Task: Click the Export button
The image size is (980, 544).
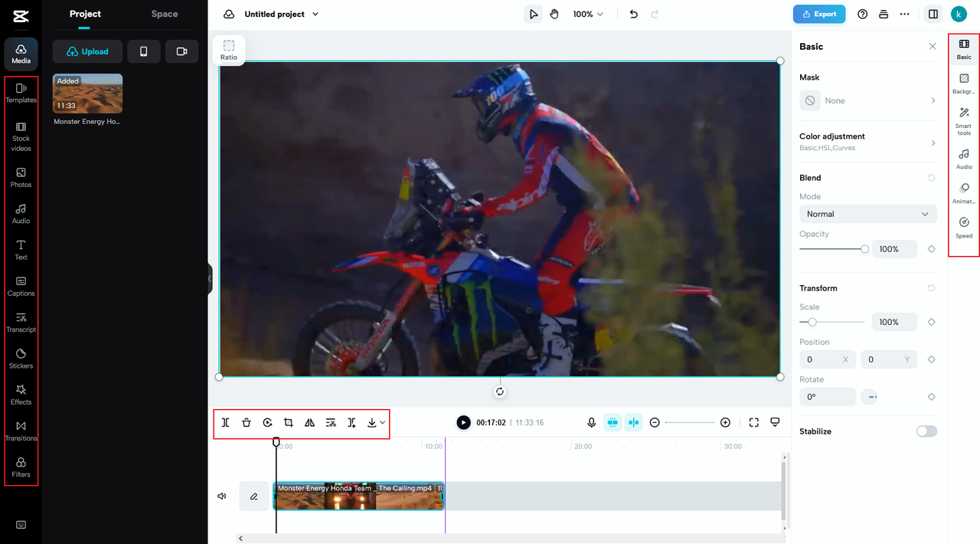Action: [819, 14]
